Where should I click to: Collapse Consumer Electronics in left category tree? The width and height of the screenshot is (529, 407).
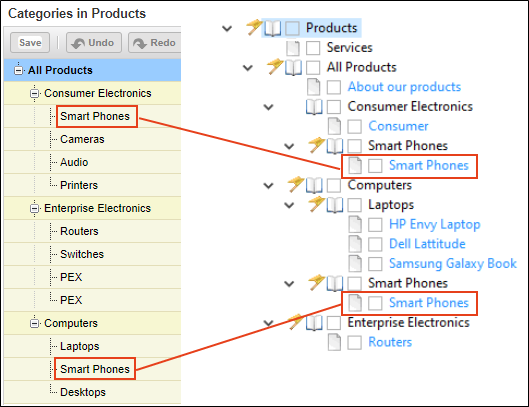[34, 93]
